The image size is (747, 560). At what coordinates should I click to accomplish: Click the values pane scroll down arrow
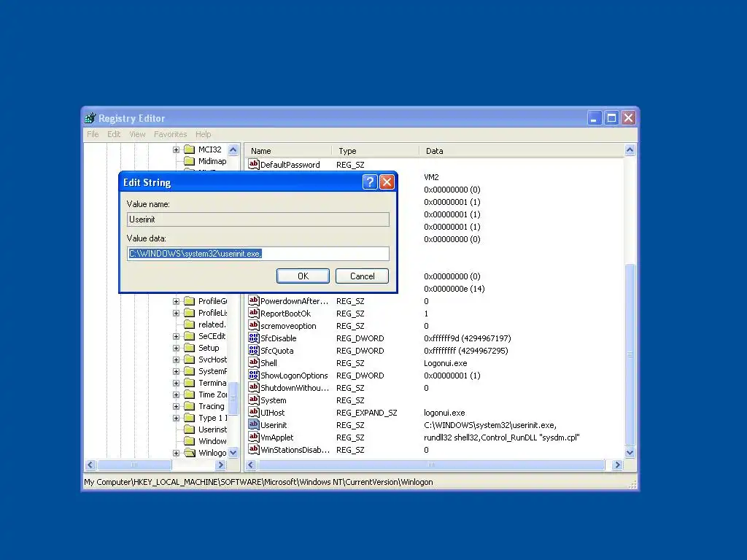630,452
